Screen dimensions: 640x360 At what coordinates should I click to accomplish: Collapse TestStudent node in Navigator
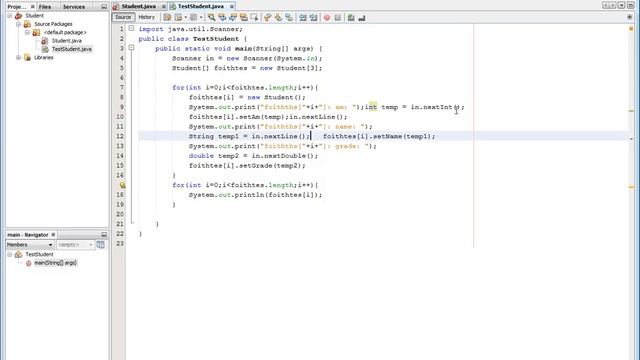pos(9,254)
